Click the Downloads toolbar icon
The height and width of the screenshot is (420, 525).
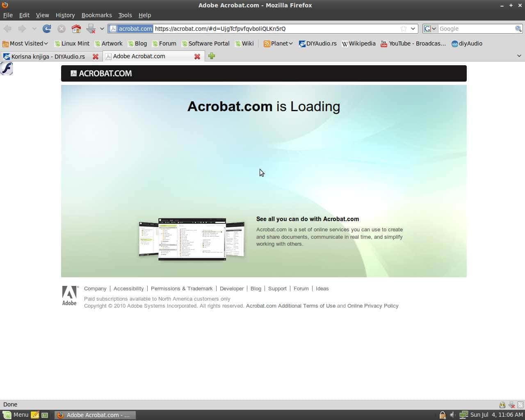91,29
